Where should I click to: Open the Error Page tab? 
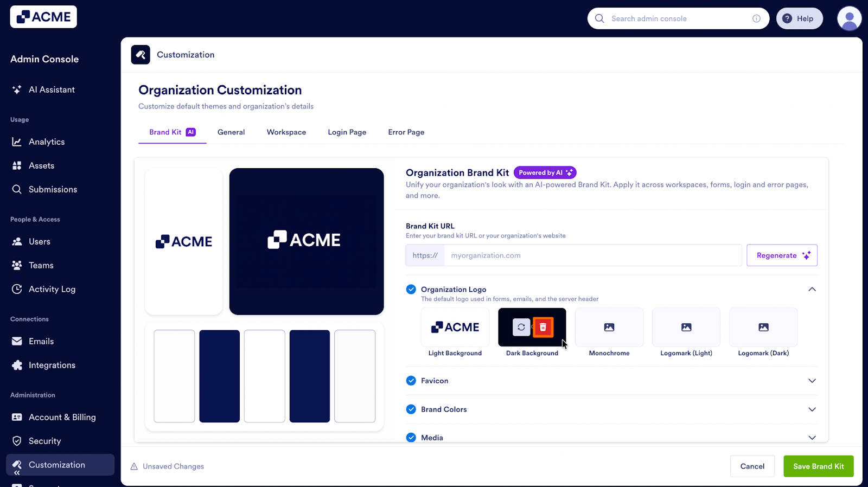coord(406,132)
